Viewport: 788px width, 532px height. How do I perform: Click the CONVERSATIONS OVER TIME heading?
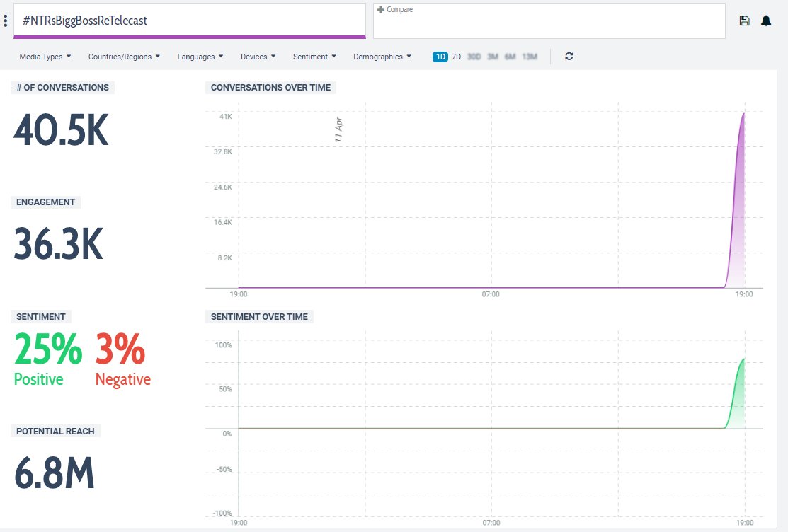click(271, 88)
